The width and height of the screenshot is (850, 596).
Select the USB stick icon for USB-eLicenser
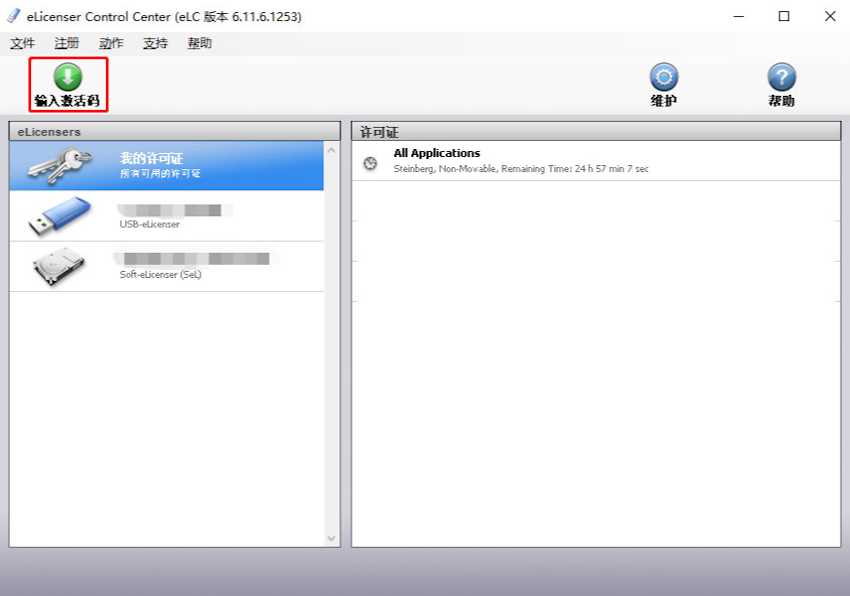(60, 216)
